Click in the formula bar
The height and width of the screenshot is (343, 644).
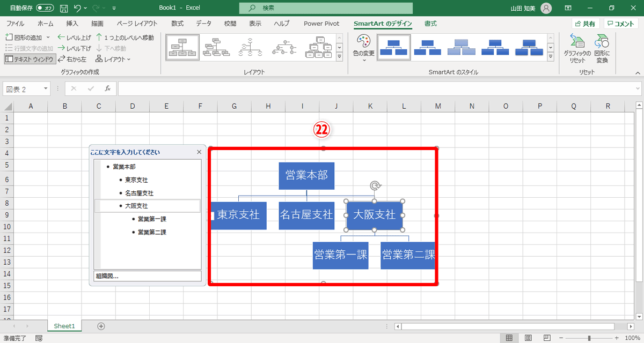pos(376,89)
